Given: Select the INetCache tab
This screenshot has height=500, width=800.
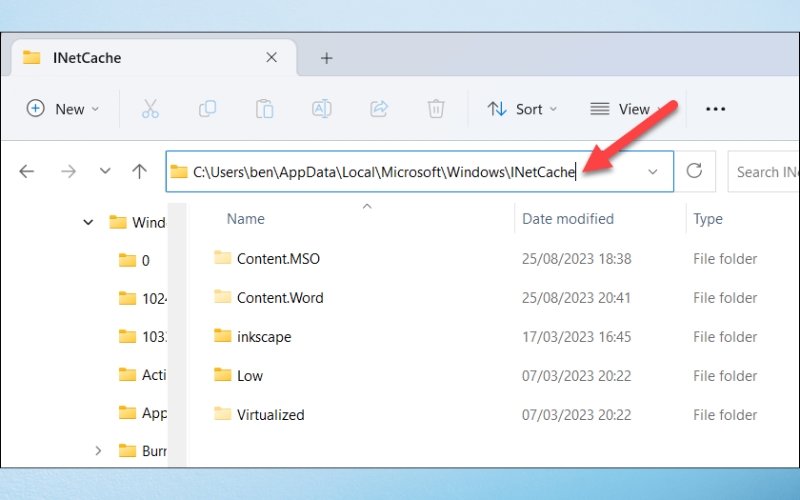Looking at the screenshot, I should (x=150, y=58).
